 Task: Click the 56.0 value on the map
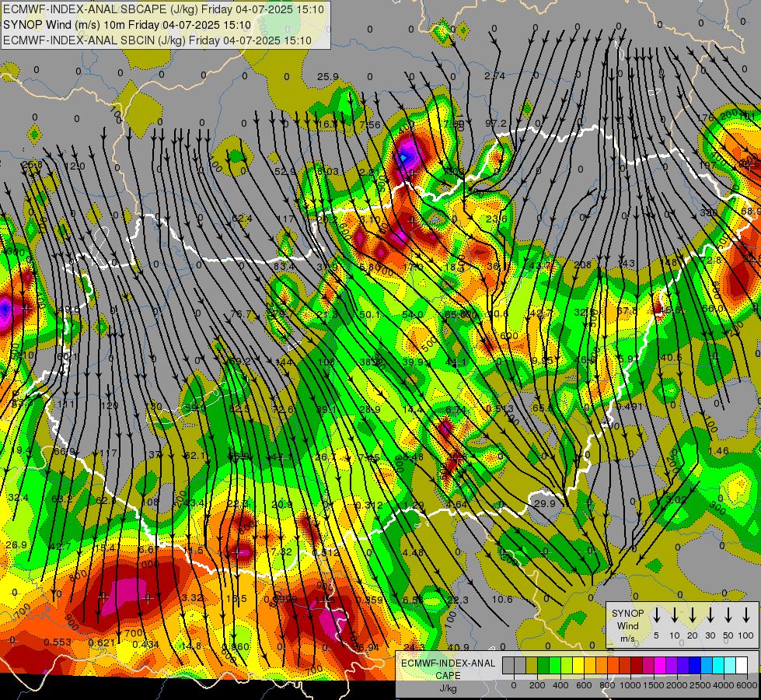pos(713,309)
